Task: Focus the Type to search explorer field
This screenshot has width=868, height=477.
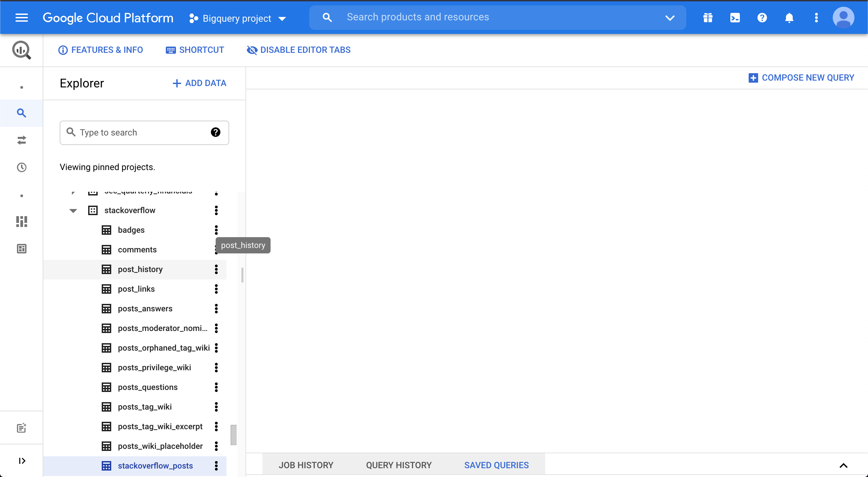Action: (x=144, y=132)
